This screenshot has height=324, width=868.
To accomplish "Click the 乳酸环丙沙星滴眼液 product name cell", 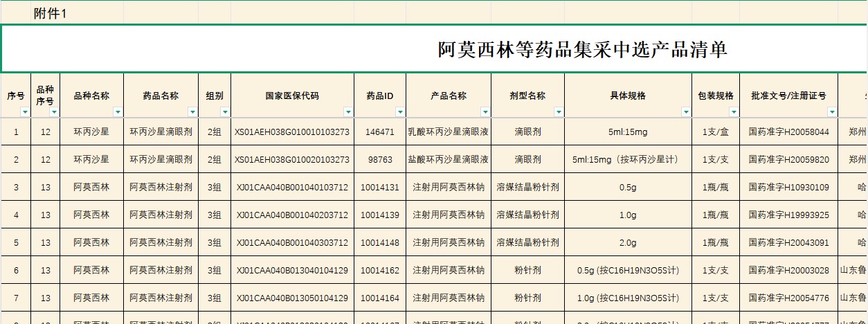I will [x=449, y=132].
